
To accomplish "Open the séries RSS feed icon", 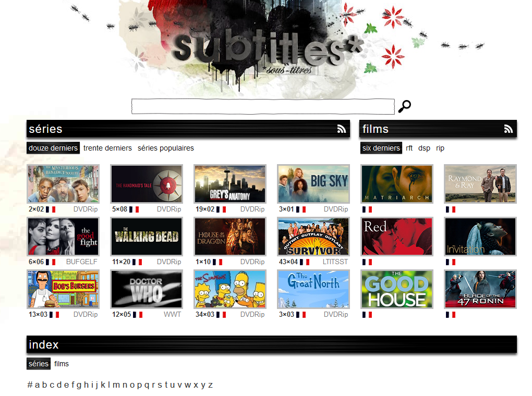I will click(342, 129).
